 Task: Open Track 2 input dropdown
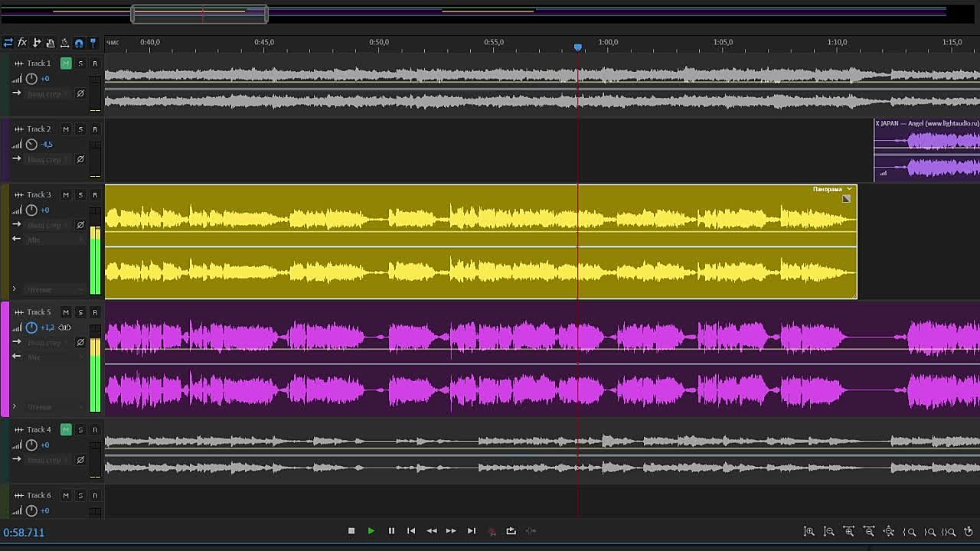point(47,159)
